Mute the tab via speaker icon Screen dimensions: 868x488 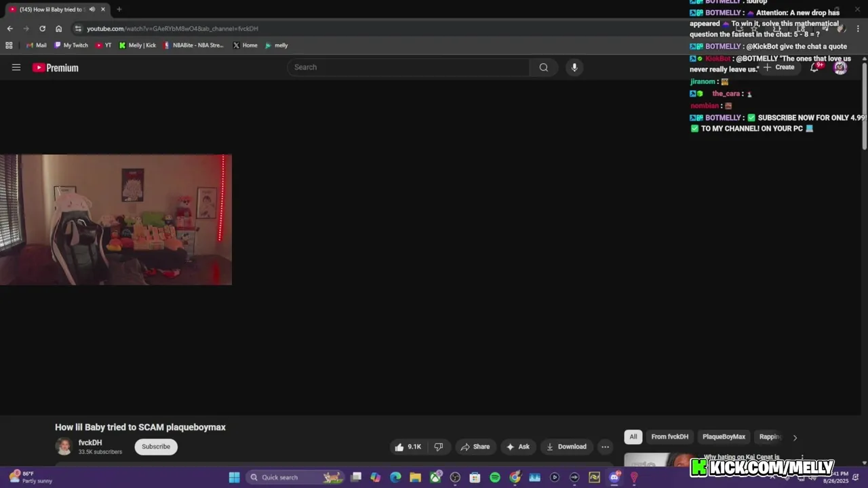[x=92, y=9]
